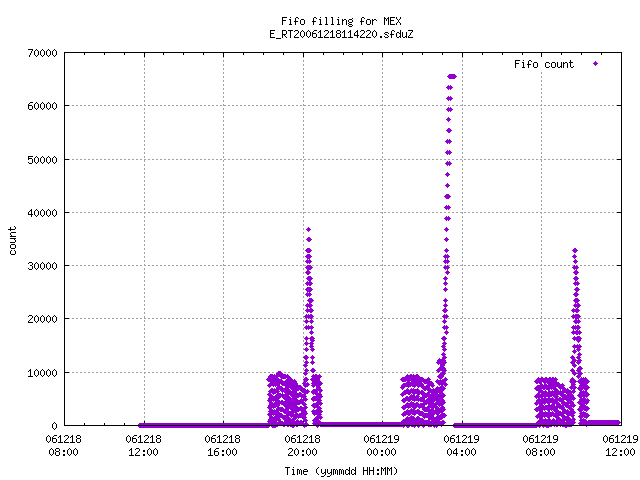Select the filename 'E_RT20061218114220.sfduZ' subtitle

pyautogui.click(x=341, y=34)
